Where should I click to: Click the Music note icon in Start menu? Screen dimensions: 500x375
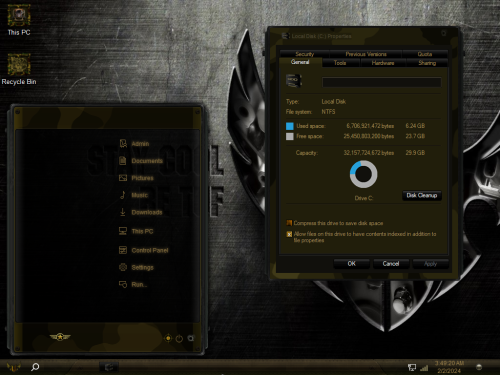pos(123,195)
